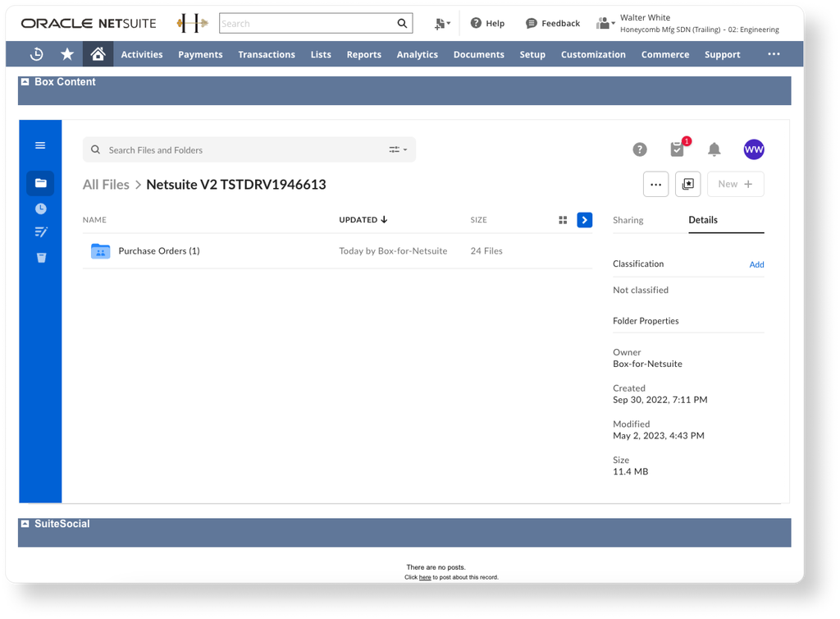Open the Setup menu

532,54
